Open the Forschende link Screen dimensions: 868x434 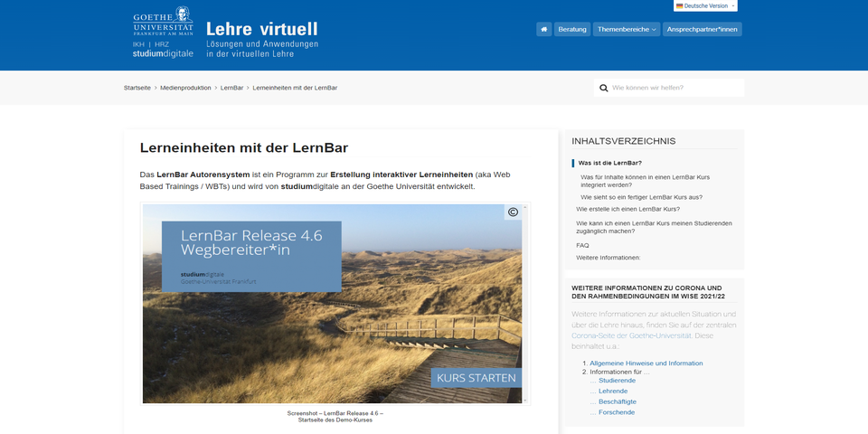617,412
